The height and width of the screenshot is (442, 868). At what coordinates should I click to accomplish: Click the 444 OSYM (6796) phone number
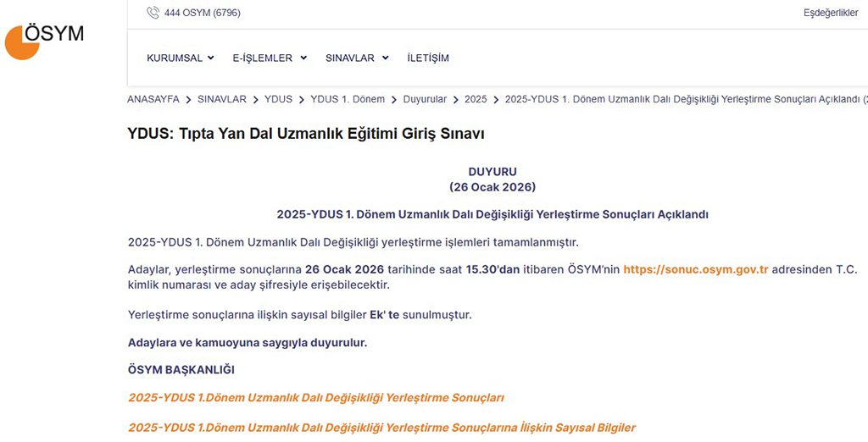[203, 13]
